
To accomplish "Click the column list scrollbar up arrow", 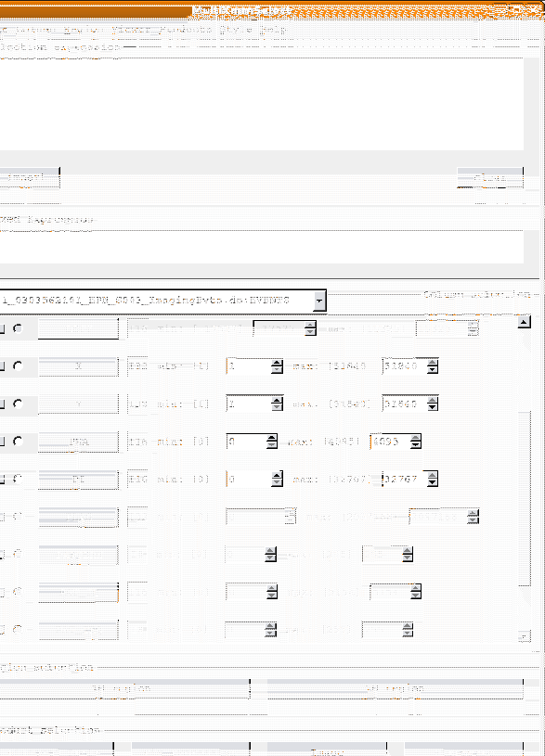I will click(x=525, y=322).
